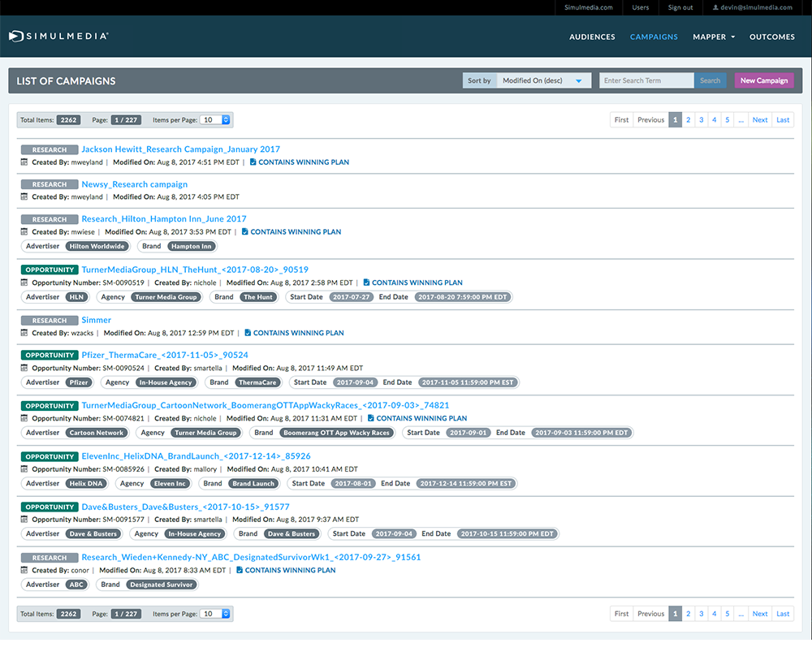This screenshot has width=812, height=656.
Task: Go to page 2 in top pagination
Action: point(689,120)
